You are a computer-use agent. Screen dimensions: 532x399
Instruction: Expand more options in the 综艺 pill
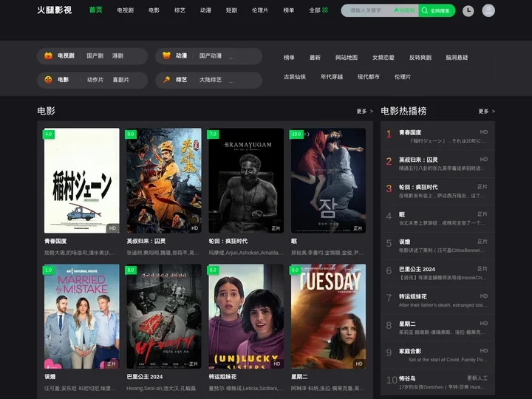click(231, 81)
